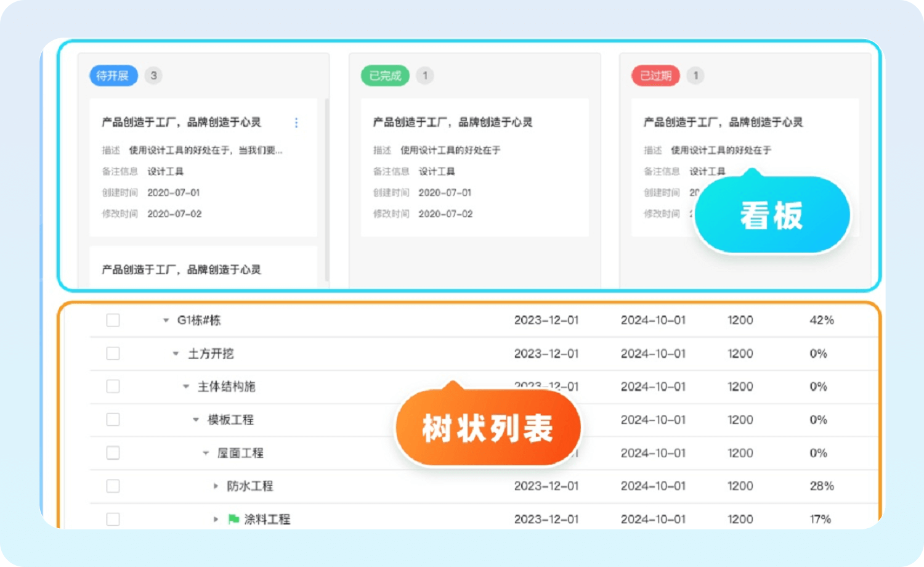Check the checkbox for G1栋#栋 row
The width and height of the screenshot is (924, 567).
pos(113,320)
